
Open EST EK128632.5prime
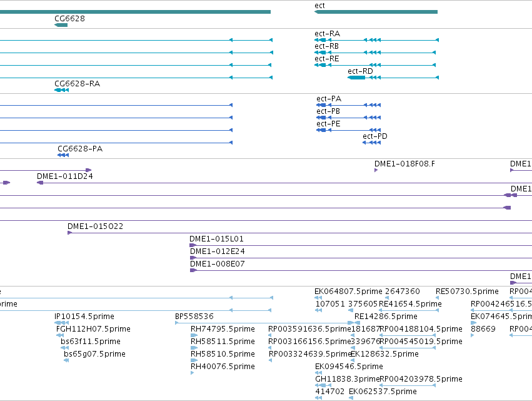pos(384,354)
